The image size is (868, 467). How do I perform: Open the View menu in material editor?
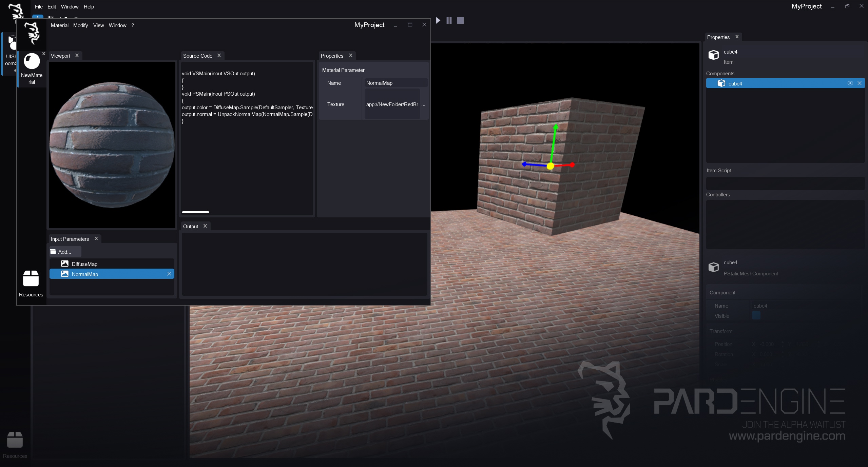[98, 25]
